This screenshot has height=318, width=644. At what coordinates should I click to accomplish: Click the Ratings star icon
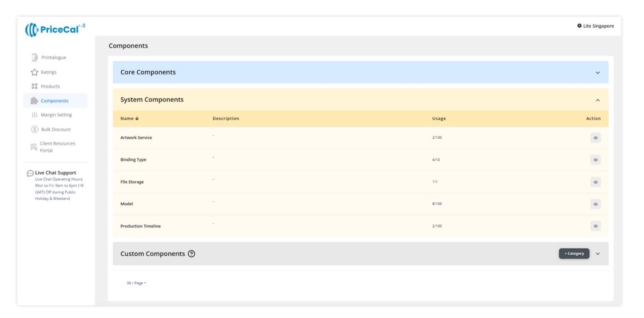click(34, 72)
